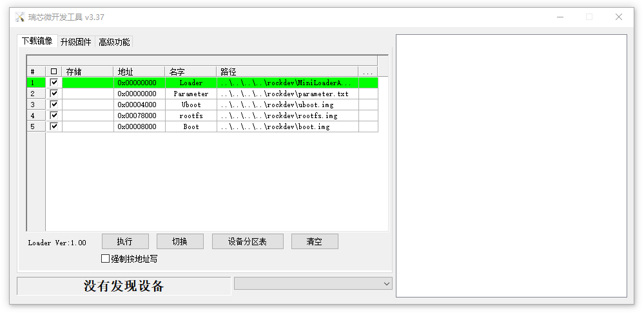Click the '...' column header
The height and width of the screenshot is (313, 644).
(368, 72)
